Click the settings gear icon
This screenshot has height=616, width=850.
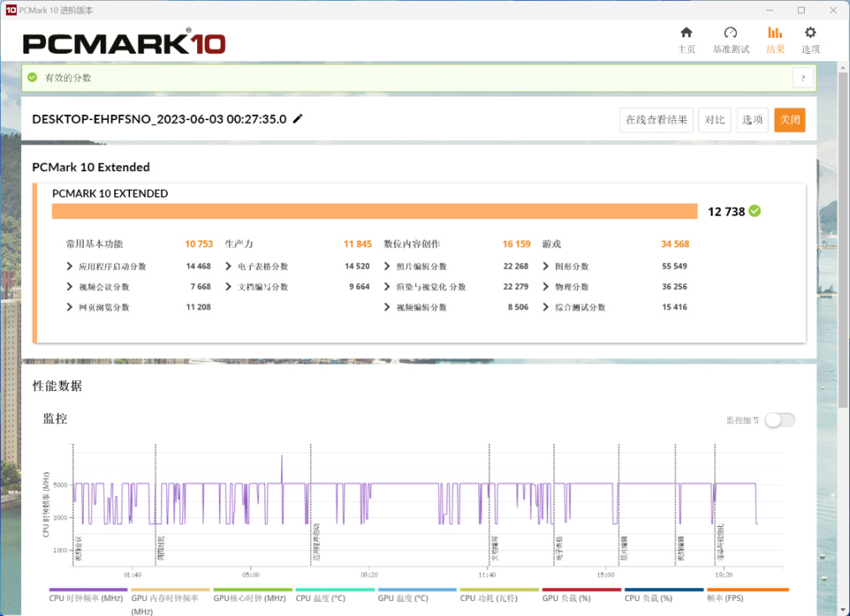811,33
